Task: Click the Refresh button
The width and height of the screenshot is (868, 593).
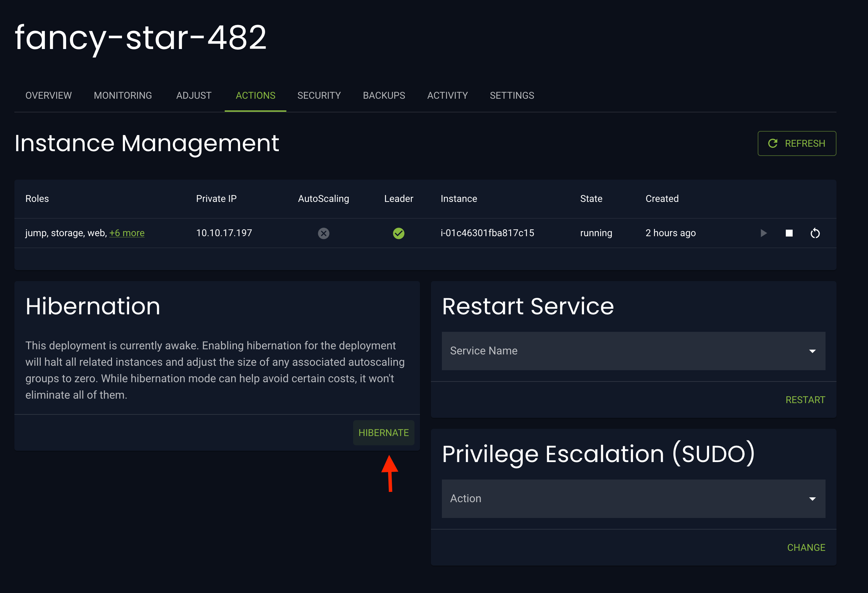Action: point(797,144)
